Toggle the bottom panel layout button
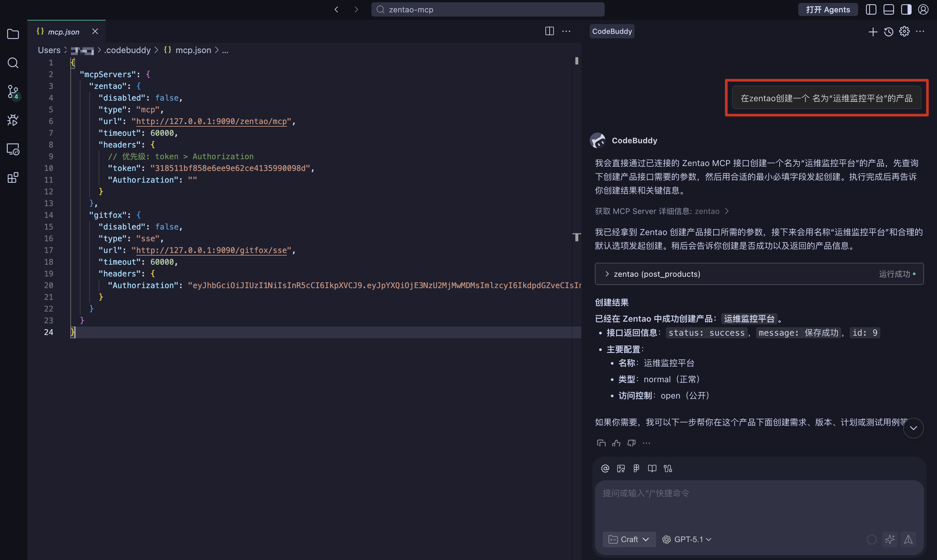Image resolution: width=937 pixels, height=560 pixels. coord(889,9)
